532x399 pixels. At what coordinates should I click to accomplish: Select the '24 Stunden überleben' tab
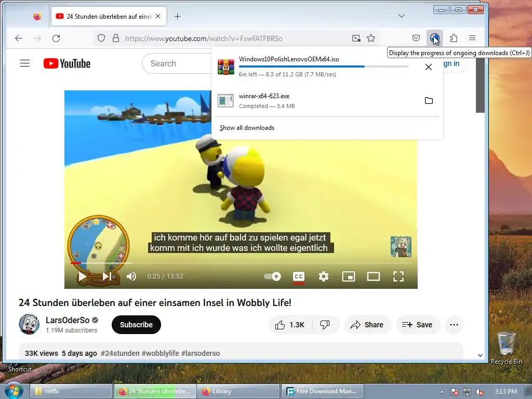[109, 16]
